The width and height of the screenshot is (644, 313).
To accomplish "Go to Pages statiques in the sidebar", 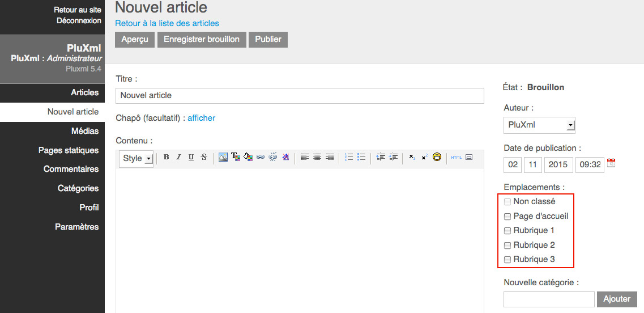I will (69, 150).
